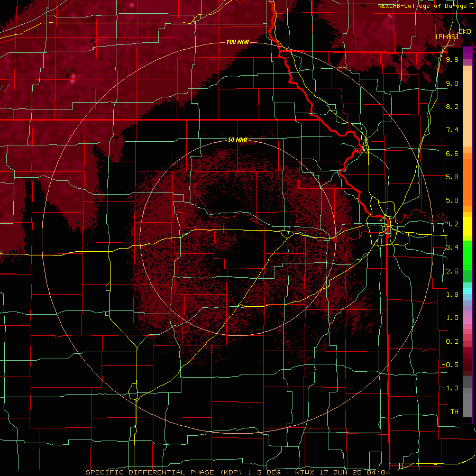This screenshot has height=476, width=476.
Task: Click the 8.2 value on color scale
Action: pos(452,106)
